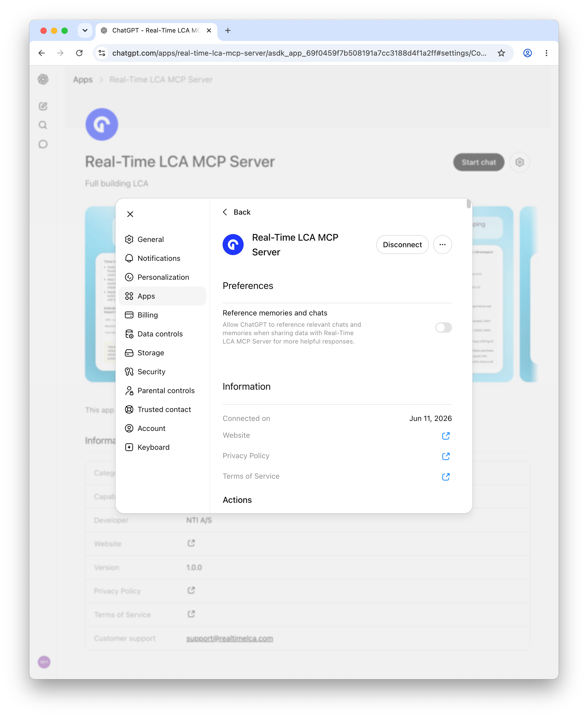Image resolution: width=588 pixels, height=718 pixels.
Task: Open Notifications settings
Action: pos(162,258)
